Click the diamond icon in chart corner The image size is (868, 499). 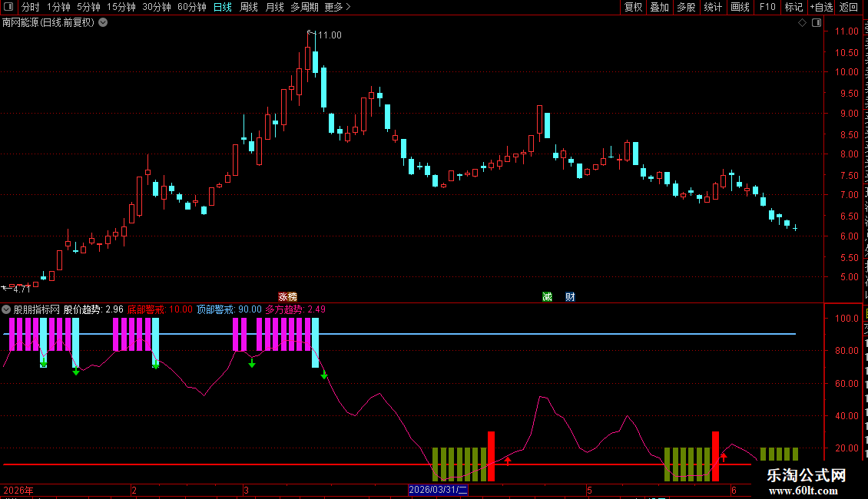click(802, 23)
